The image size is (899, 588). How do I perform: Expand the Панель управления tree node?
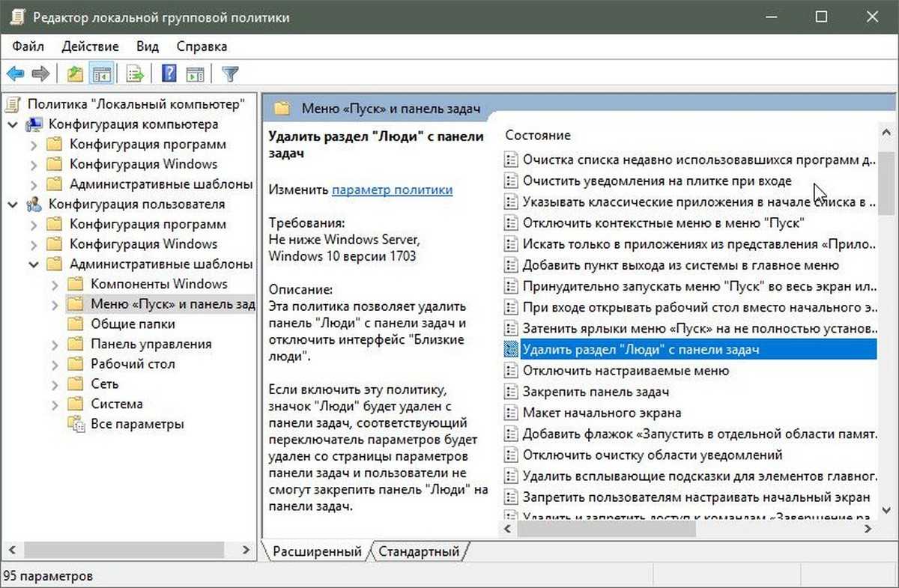point(54,345)
